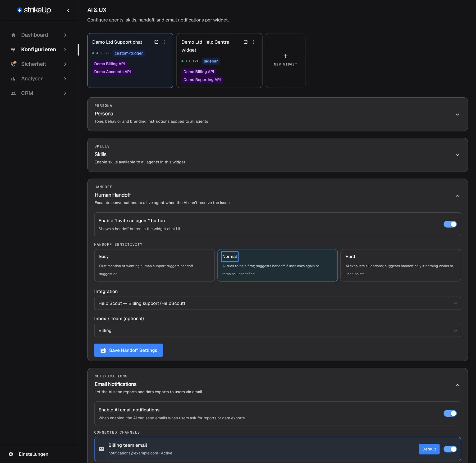Toggle the "Invite an agent" button switch
The image size is (476, 463).
(450, 224)
